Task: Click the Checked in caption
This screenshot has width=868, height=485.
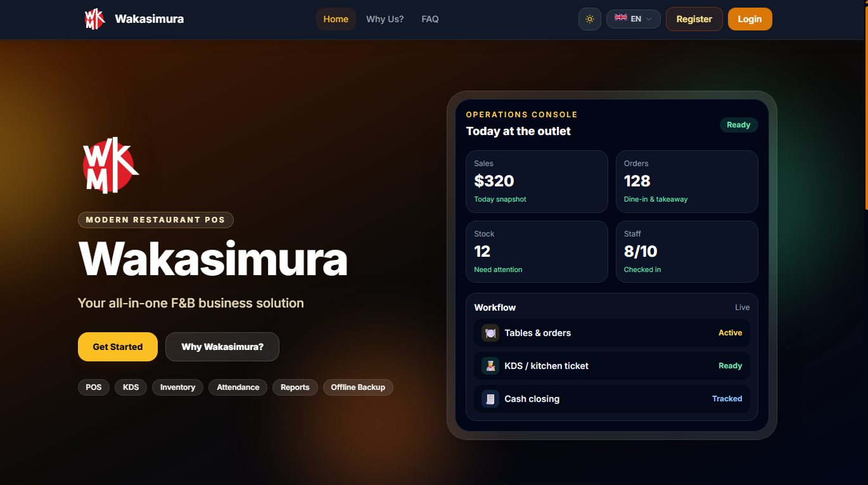Action: [642, 269]
